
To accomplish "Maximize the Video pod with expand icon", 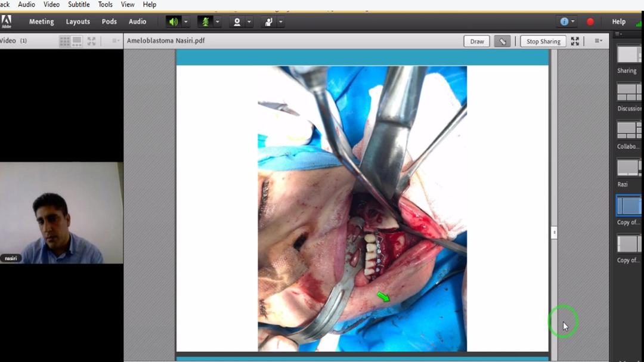I will [x=91, y=41].
